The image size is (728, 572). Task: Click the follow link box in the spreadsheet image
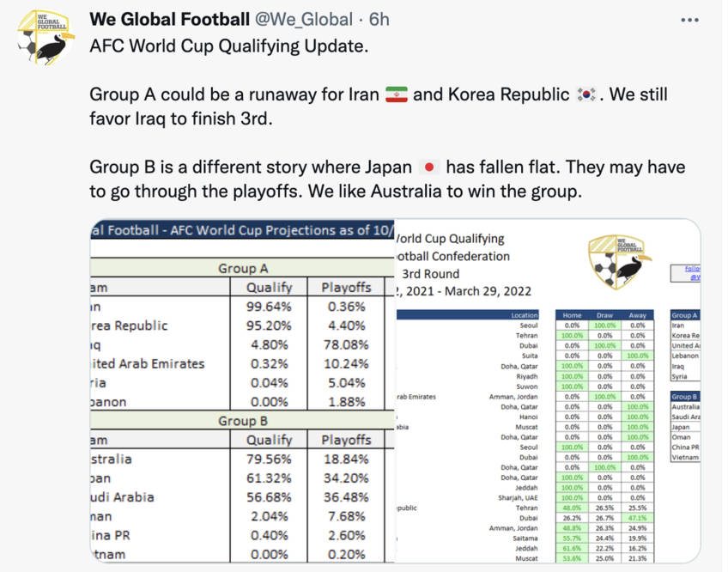pos(687,273)
